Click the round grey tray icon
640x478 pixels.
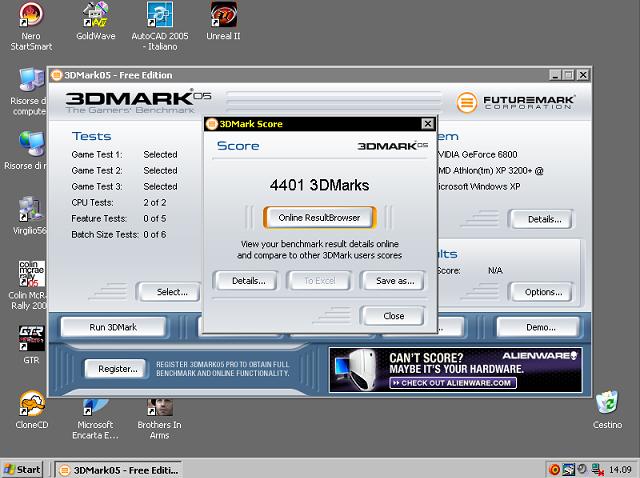pos(582,469)
